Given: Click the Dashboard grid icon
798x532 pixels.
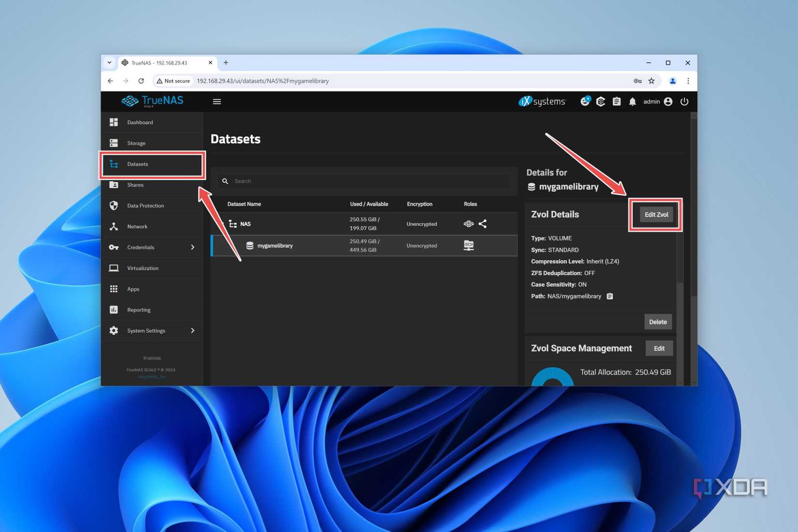Looking at the screenshot, I should pos(114,122).
